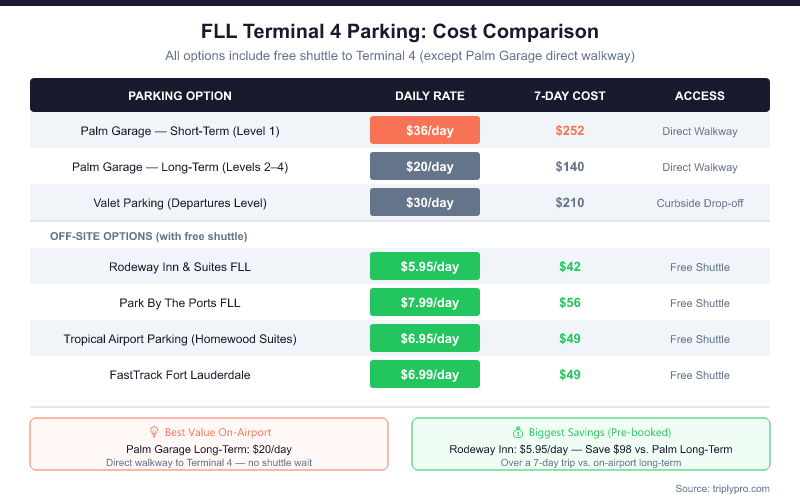Click the red $36/day rate badge
The image size is (800, 500).
click(x=425, y=130)
